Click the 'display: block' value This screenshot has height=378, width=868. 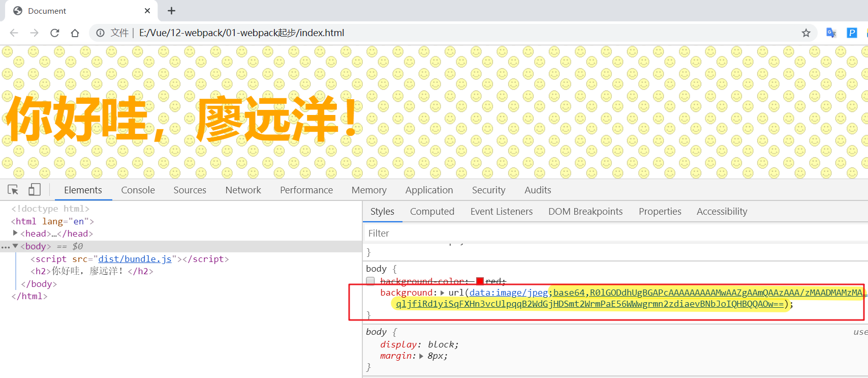(x=443, y=344)
